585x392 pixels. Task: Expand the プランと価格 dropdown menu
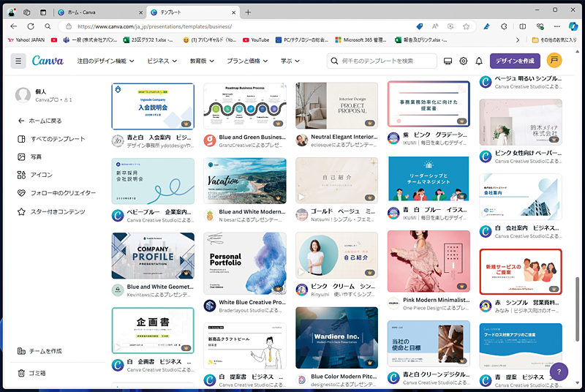click(x=247, y=61)
